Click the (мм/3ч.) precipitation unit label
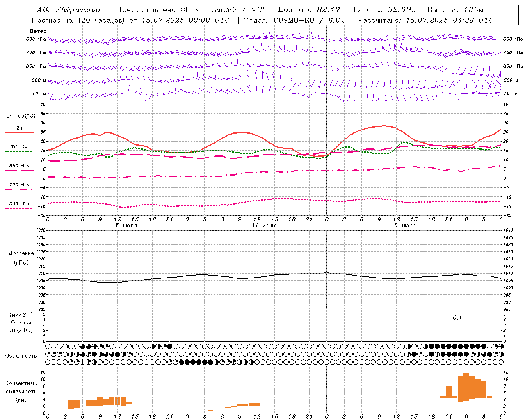Screen dimensions: 525x420 click(x=21, y=315)
